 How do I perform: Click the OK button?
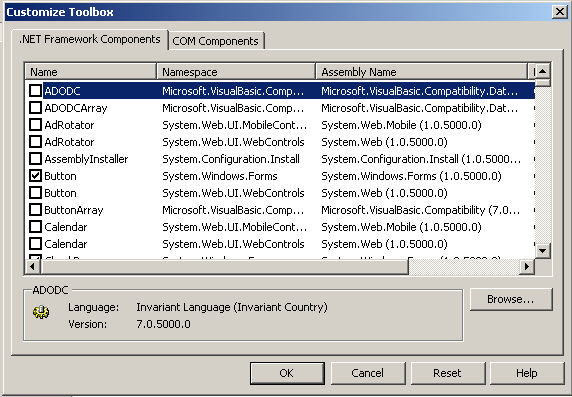[287, 373]
